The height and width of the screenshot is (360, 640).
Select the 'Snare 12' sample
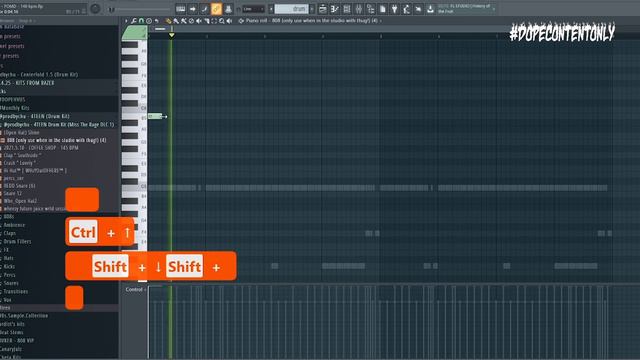tap(13, 193)
